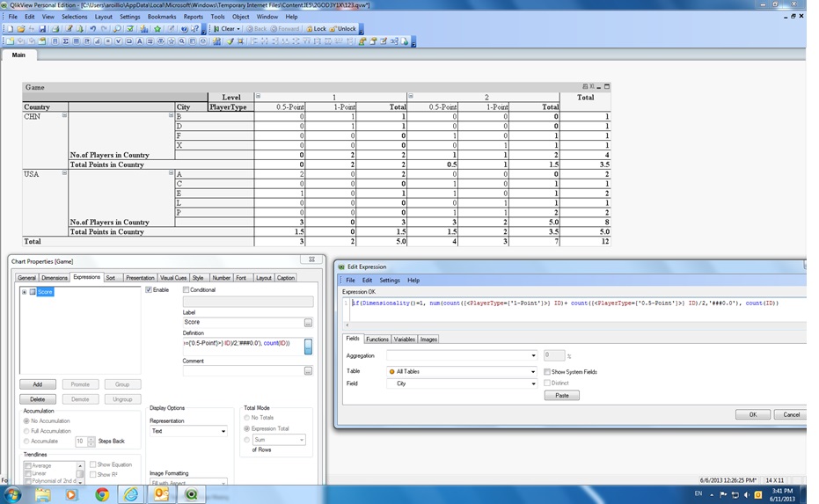Open Google Chrome from the taskbar
Image resolution: width=819 pixels, height=504 pixels.
coord(102,494)
